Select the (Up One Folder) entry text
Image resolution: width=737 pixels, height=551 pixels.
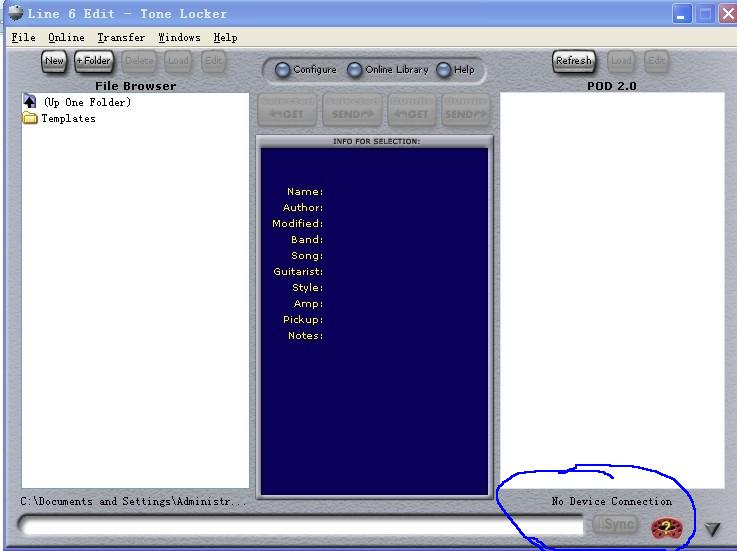click(x=87, y=102)
